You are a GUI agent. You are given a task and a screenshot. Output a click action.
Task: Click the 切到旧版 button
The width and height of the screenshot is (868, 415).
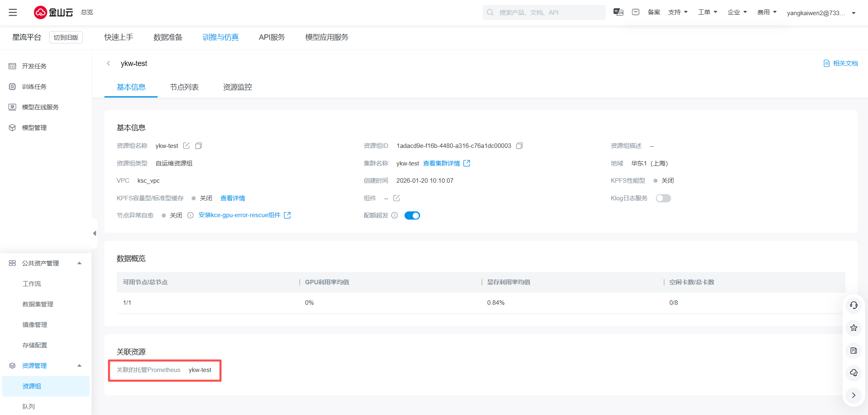tap(66, 37)
